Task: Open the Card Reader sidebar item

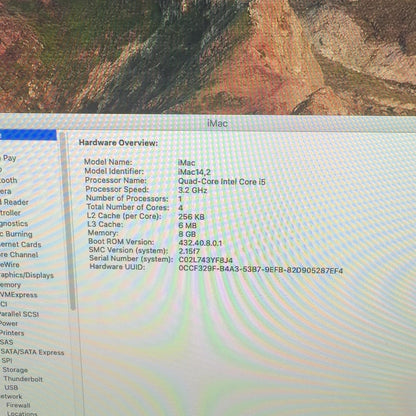Action: 14,202
